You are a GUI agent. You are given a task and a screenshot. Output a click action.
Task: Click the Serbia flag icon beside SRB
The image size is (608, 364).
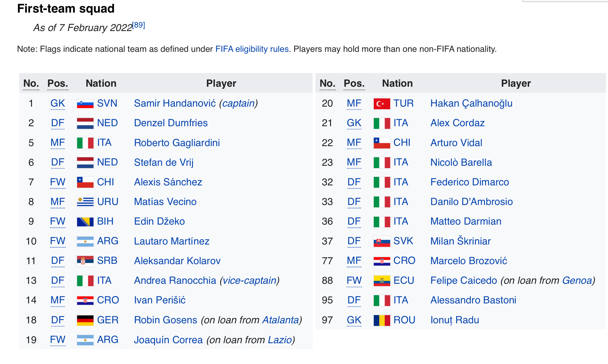click(85, 261)
